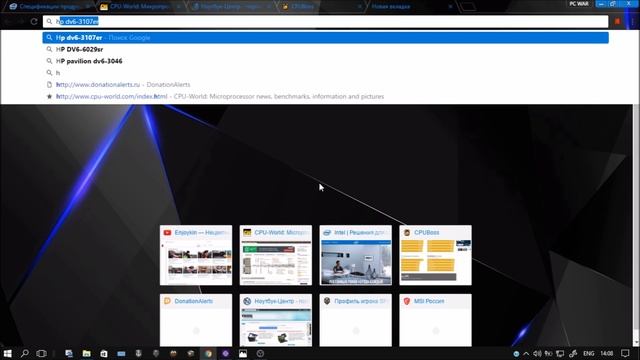Open network status icon in system tray
640x360 pixels.
tap(560, 353)
